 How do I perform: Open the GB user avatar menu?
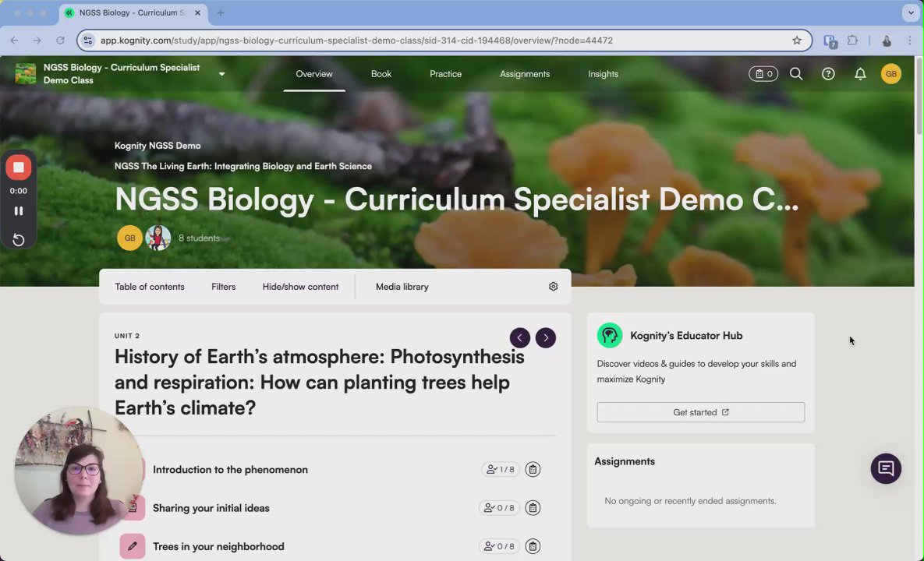891,73
